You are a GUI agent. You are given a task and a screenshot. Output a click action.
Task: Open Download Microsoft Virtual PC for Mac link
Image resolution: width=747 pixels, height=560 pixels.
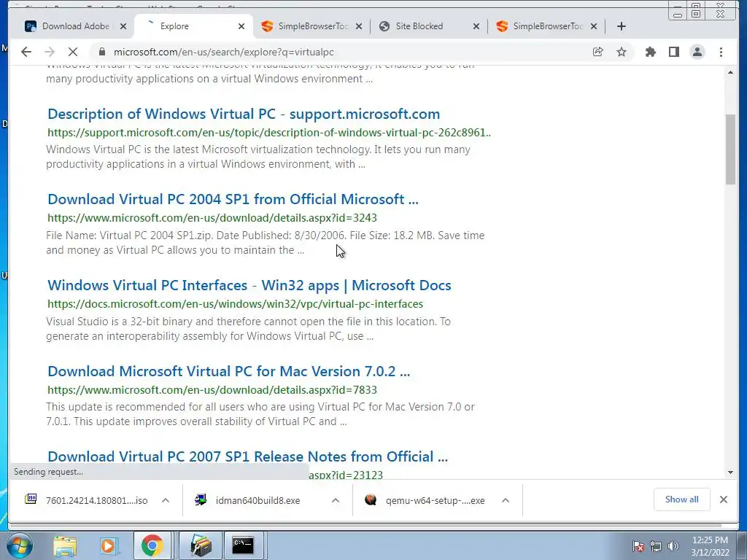(228, 371)
